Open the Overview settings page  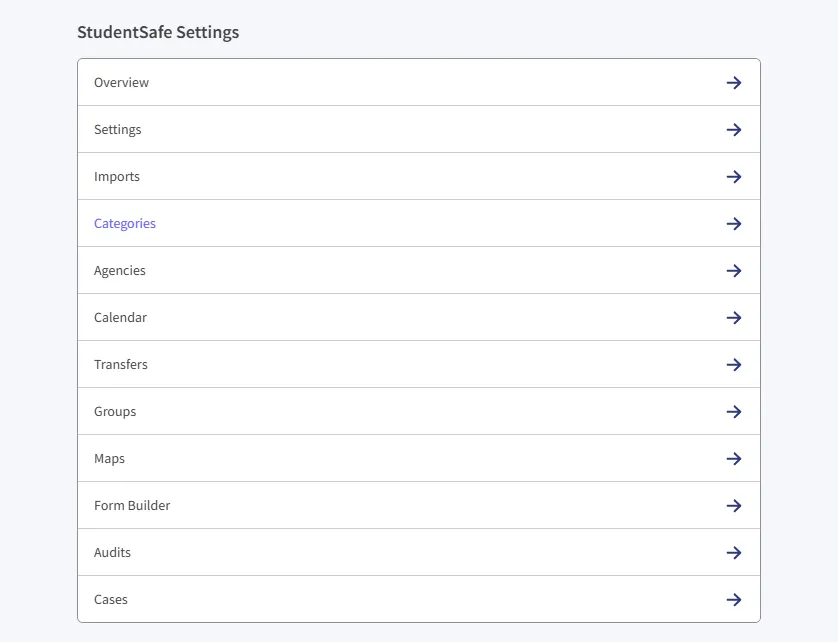(418, 82)
